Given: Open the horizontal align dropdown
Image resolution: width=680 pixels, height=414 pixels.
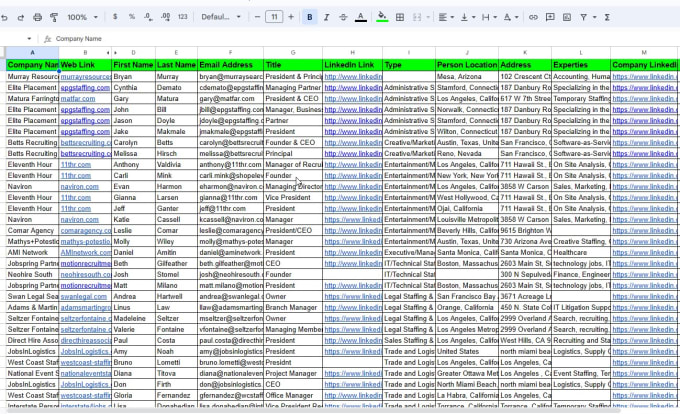Looking at the screenshot, I should [x=446, y=17].
